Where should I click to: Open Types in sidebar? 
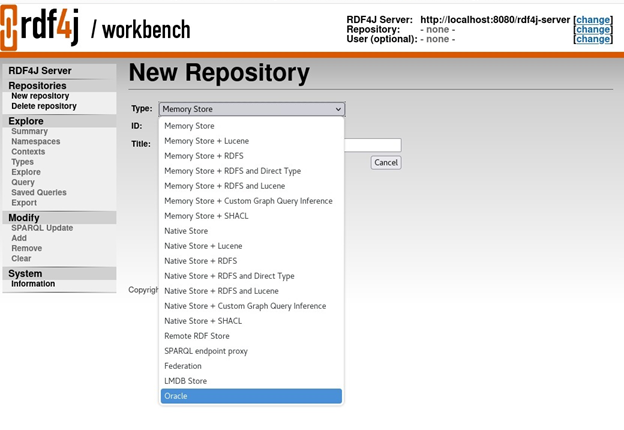pos(22,162)
